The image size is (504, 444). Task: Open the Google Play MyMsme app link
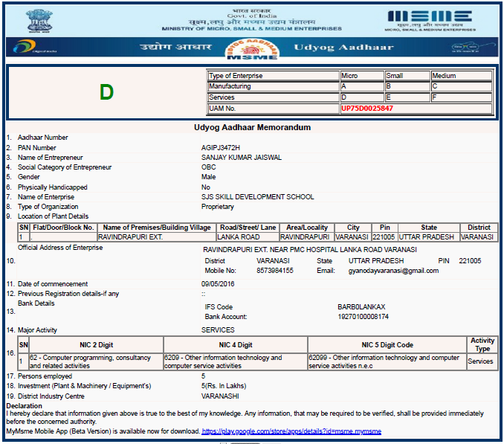[291, 431]
